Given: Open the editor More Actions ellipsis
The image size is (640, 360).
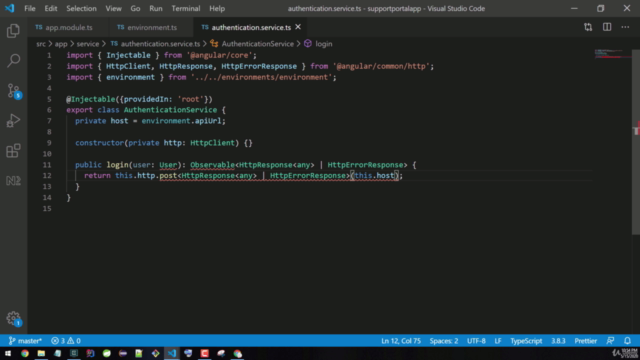Looking at the screenshot, I should (625, 27).
